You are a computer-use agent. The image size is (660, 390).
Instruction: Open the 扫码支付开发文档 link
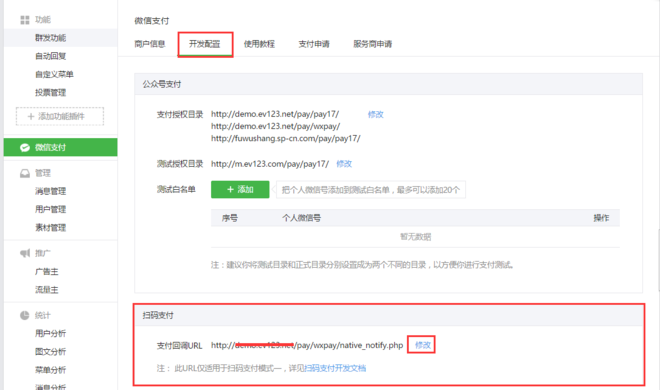335,368
